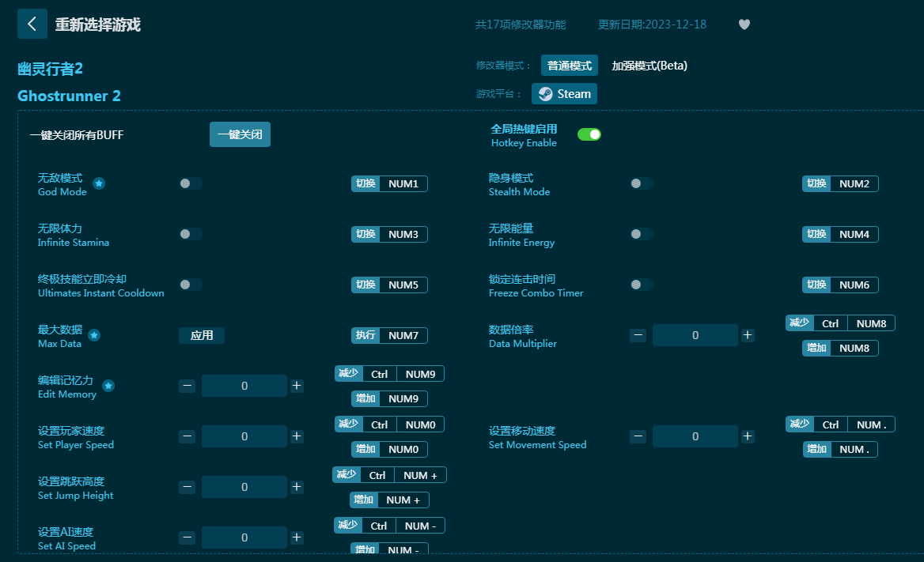The image size is (924, 562).
Task: Click the NUM5 hotkey for Ultimates Cooldown
Action: 389,285
